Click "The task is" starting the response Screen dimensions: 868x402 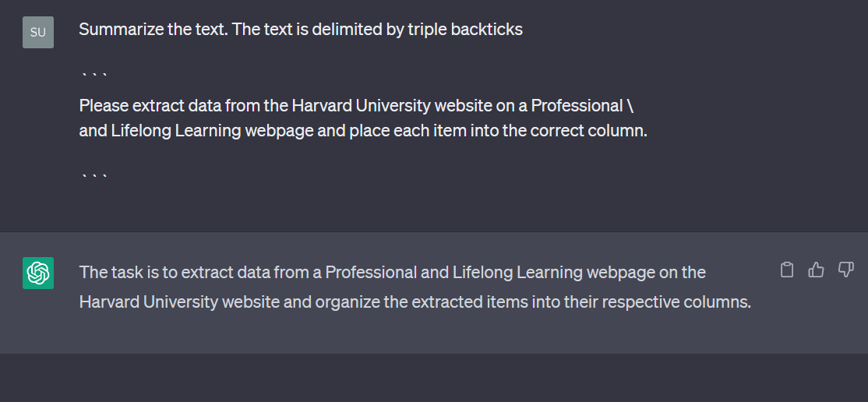point(114,273)
